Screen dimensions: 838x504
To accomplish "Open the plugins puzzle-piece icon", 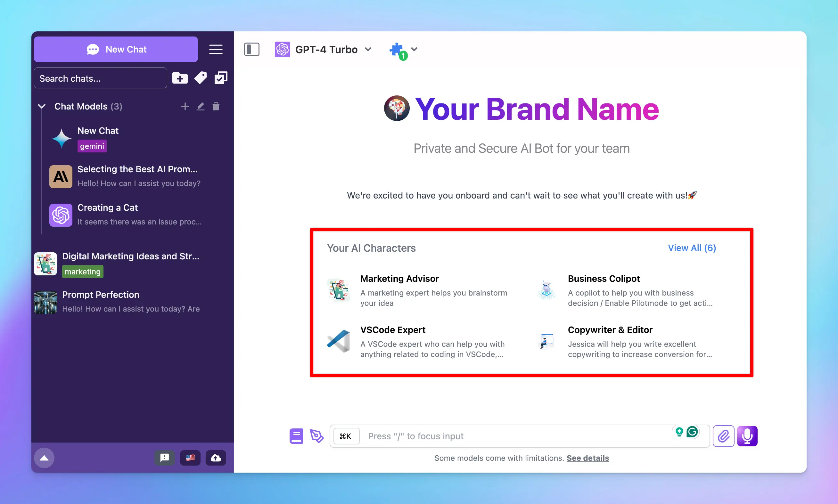I will pyautogui.click(x=397, y=50).
